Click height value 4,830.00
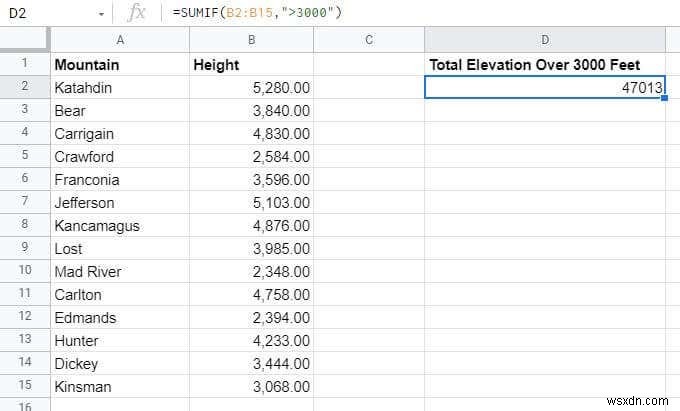Screen dimensions: 680x411 pos(252,133)
